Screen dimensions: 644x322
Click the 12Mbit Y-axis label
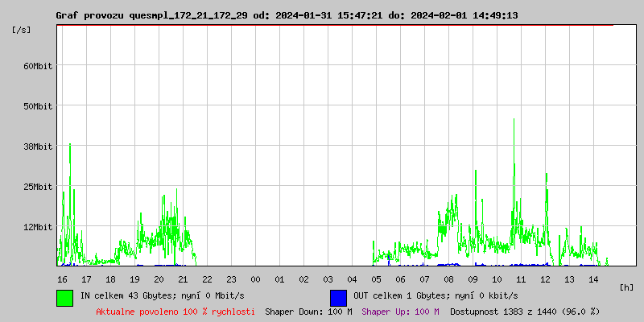(x=38, y=227)
